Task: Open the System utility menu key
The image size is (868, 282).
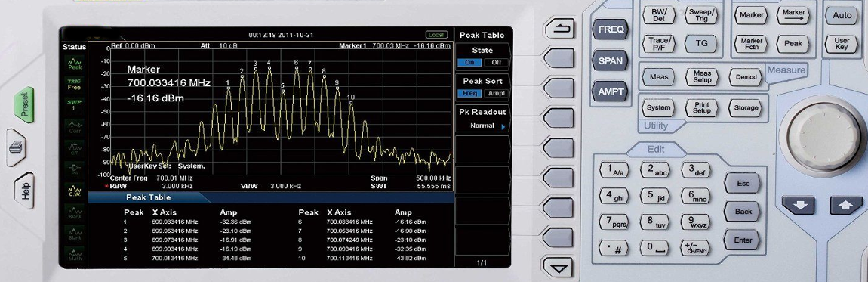Action: (659, 107)
